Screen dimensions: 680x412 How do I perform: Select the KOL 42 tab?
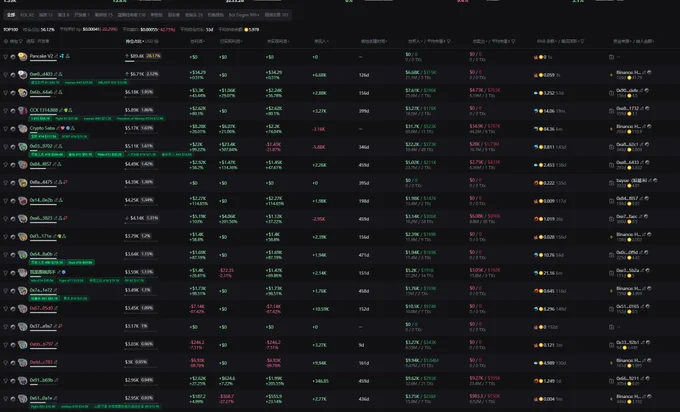[27, 15]
